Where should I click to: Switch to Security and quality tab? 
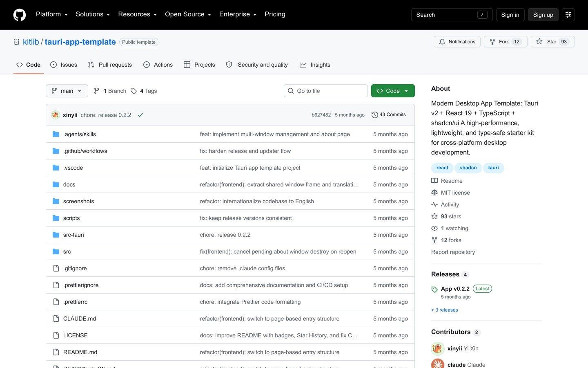tap(257, 65)
